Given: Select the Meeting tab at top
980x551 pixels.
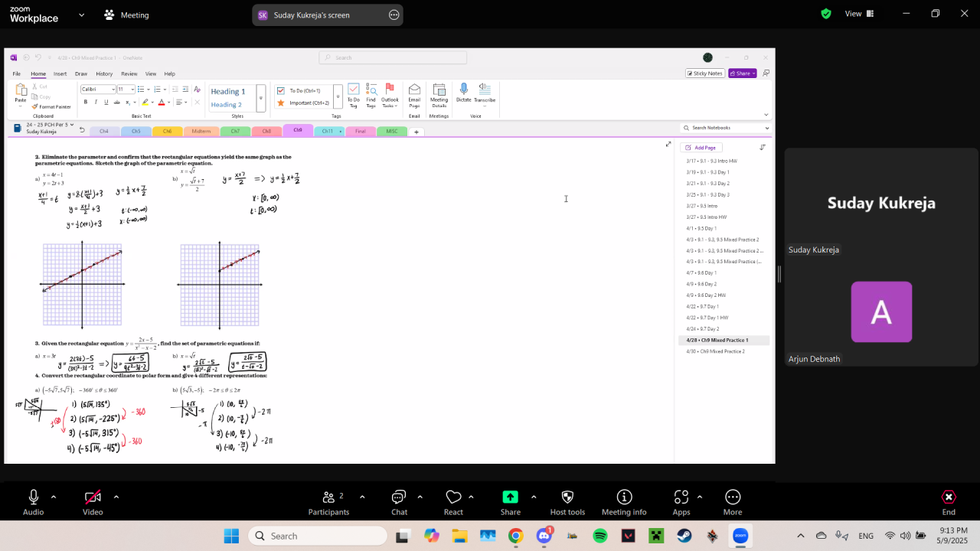Looking at the screenshot, I should [x=127, y=15].
